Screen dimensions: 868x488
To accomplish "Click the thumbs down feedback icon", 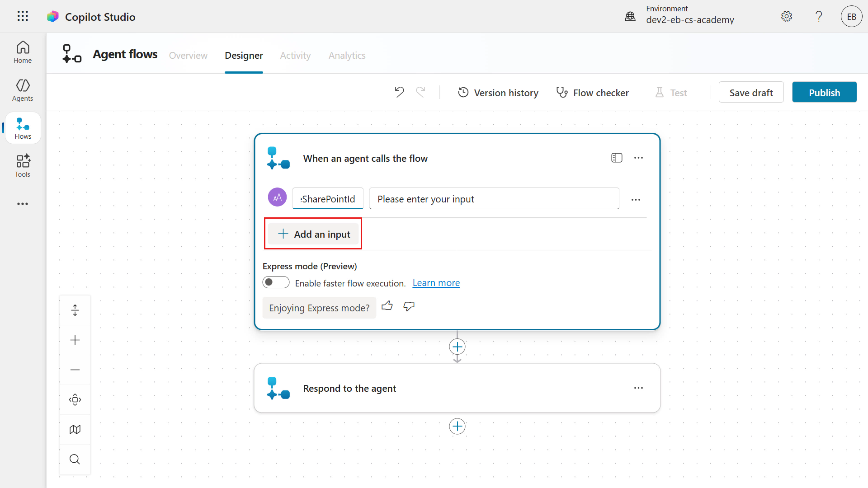I will pos(409,306).
